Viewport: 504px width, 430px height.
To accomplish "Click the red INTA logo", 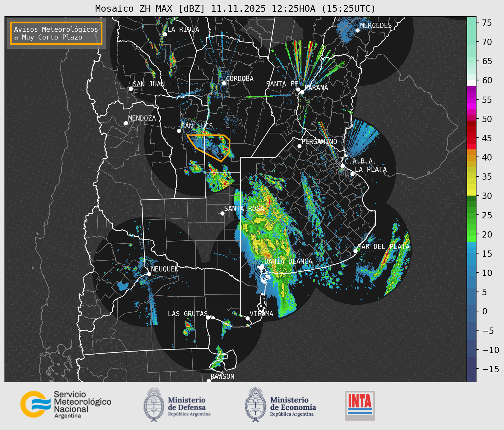I will [x=360, y=405].
